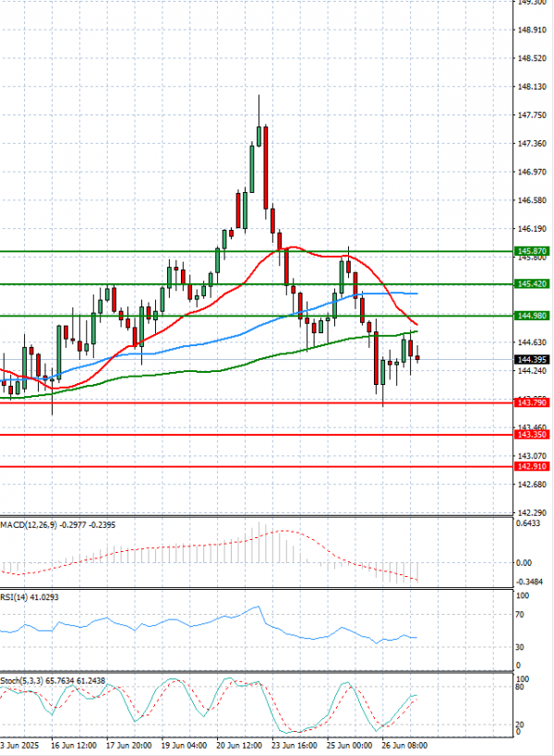The height and width of the screenshot is (756, 554).
Task: Click the 16 Jun 12:00 time axis label
Action: (x=74, y=746)
